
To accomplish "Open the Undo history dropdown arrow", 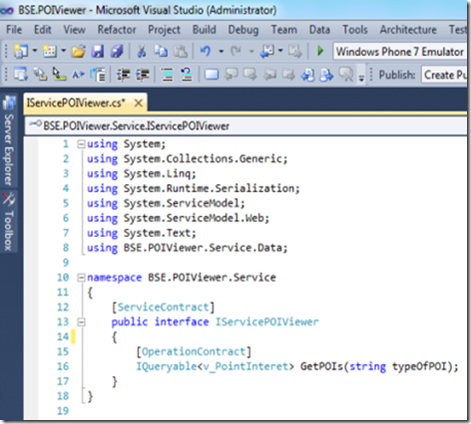I will pyautogui.click(x=221, y=51).
